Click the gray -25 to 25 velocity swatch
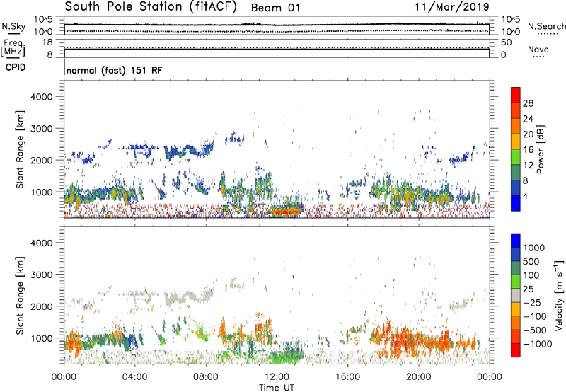The height and width of the screenshot is (392, 566). tap(516, 296)
